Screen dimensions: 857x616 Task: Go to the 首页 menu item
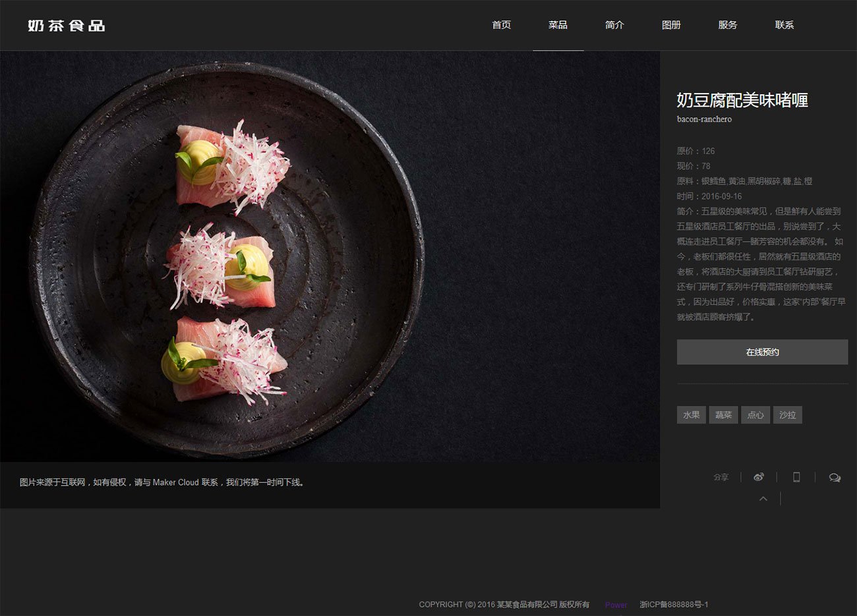(x=502, y=25)
